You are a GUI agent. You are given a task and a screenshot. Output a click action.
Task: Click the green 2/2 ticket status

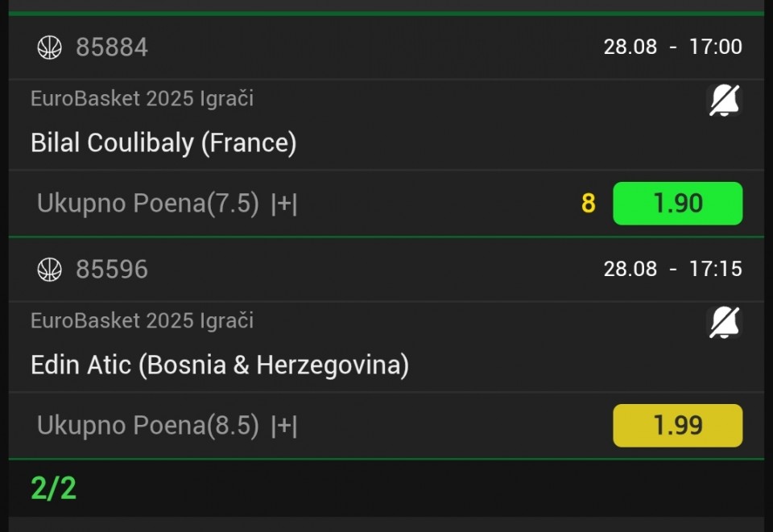(x=54, y=489)
